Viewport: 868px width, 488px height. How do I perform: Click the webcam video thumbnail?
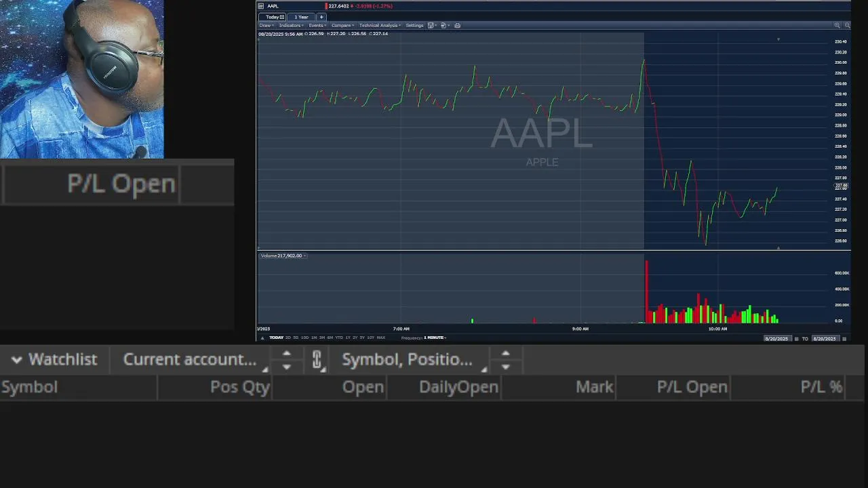81,79
